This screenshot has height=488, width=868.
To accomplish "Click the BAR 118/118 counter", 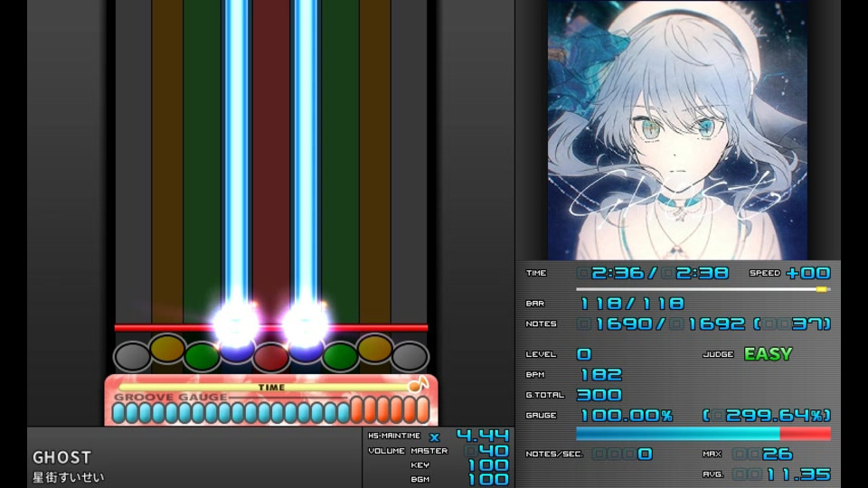I will [x=632, y=304].
